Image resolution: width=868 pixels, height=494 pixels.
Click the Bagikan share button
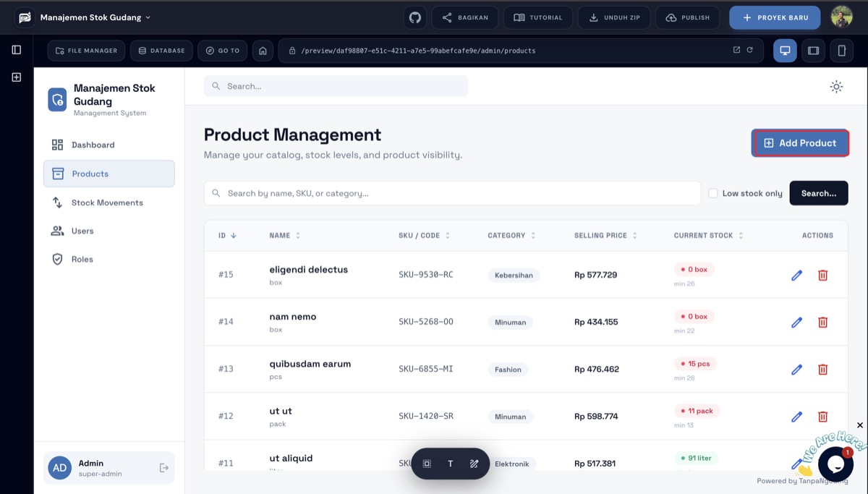pyautogui.click(x=465, y=17)
